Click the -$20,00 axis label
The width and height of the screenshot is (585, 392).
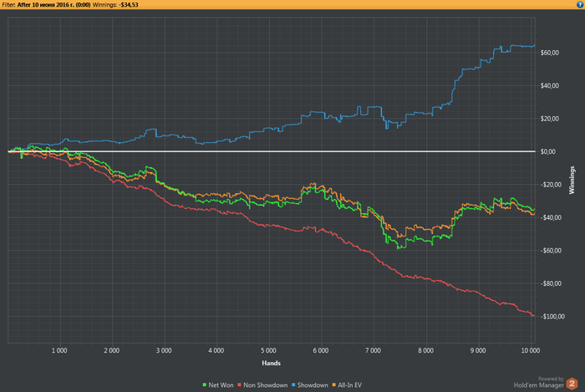pos(550,185)
